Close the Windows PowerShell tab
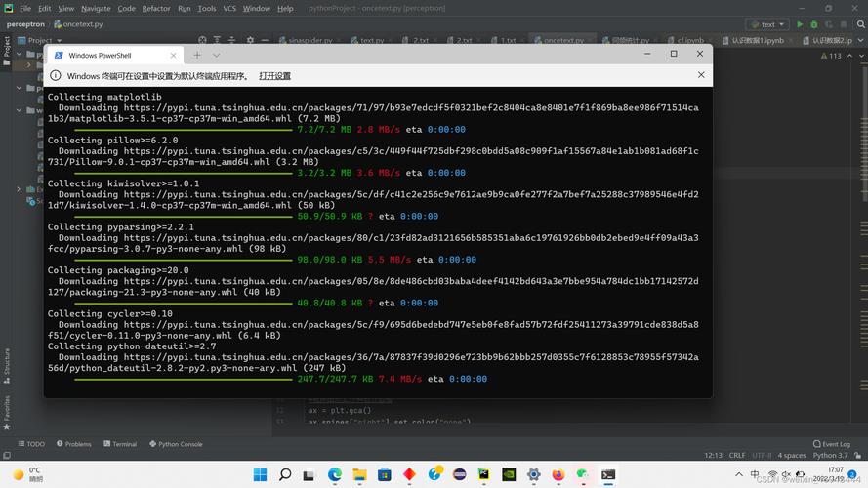Viewport: 868px width, 488px height. 173,56
